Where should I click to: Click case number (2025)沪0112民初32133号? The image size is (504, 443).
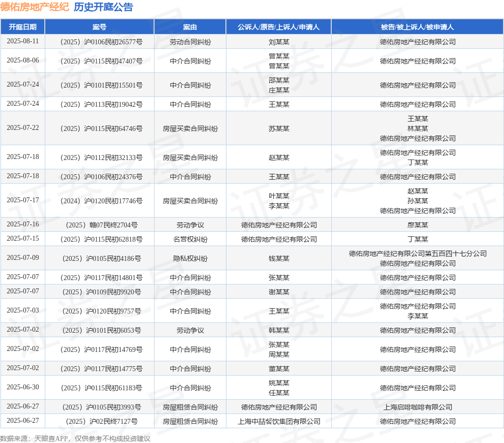point(101,158)
